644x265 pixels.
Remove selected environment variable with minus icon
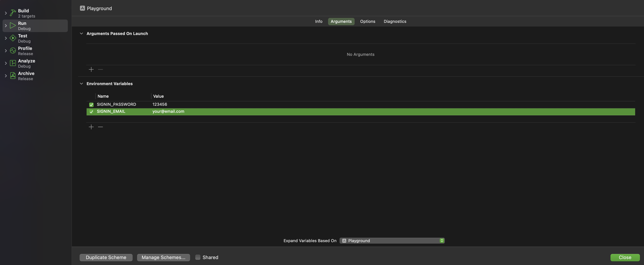(100, 127)
